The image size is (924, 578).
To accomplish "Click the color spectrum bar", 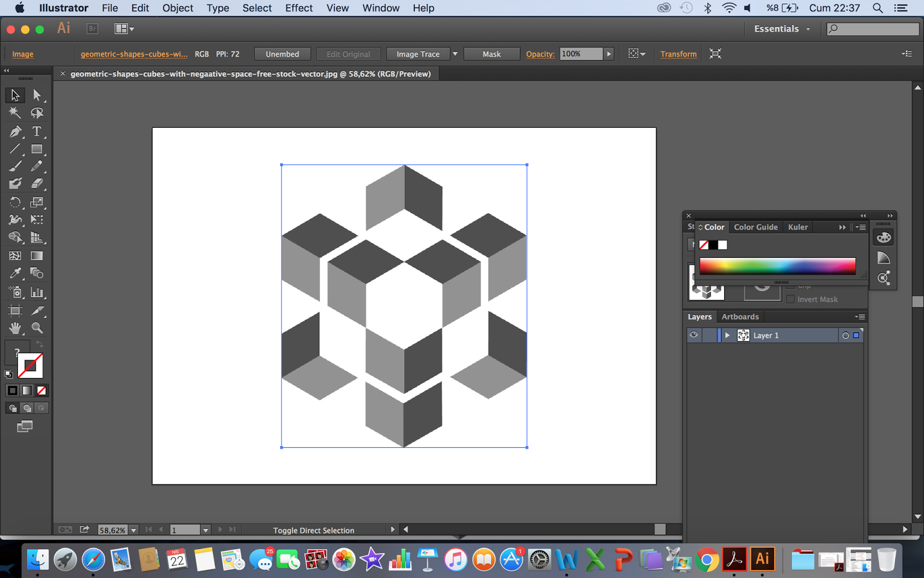I will [777, 266].
